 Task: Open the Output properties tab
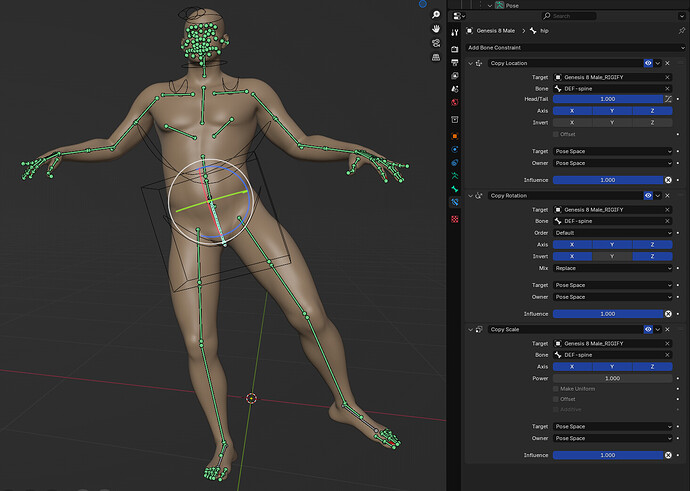[x=455, y=63]
